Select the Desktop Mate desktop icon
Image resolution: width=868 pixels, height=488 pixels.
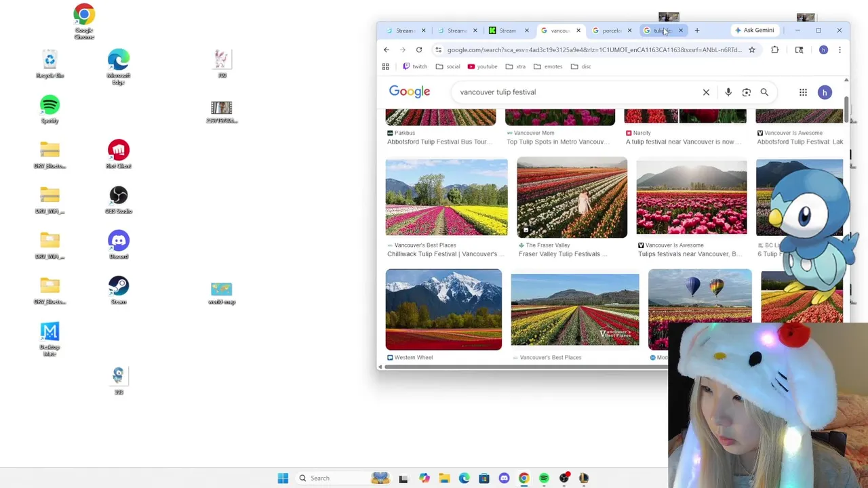pyautogui.click(x=50, y=339)
